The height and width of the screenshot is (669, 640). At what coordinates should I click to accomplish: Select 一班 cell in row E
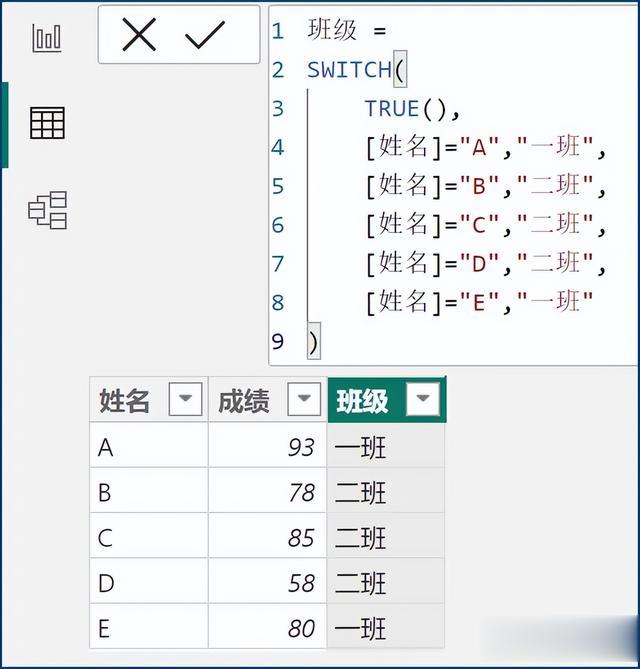click(386, 627)
